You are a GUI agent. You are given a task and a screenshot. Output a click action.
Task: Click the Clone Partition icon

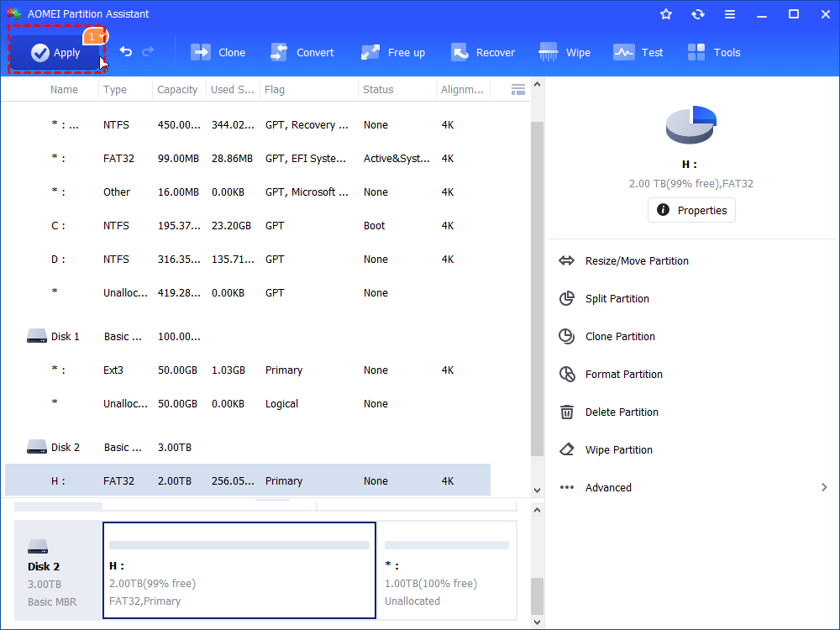point(567,337)
